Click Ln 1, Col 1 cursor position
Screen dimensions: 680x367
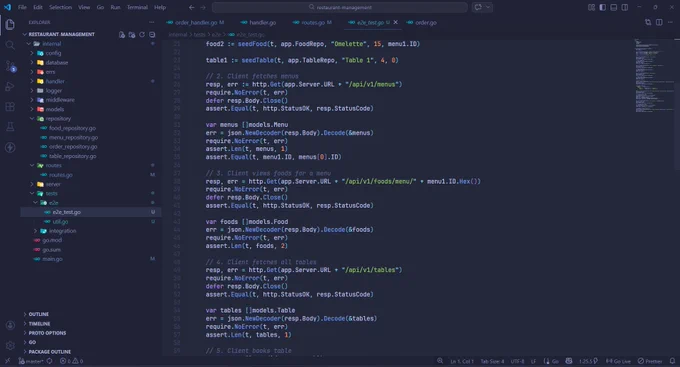click(x=462, y=361)
